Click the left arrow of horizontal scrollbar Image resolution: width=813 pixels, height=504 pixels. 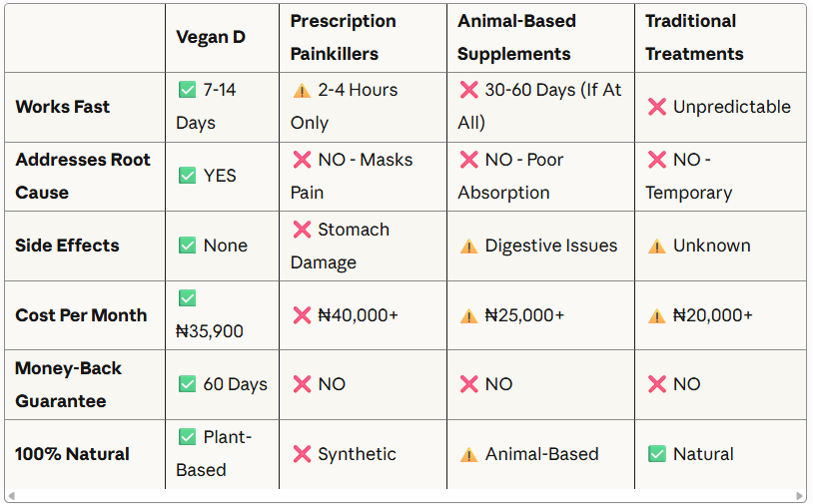coord(10,496)
